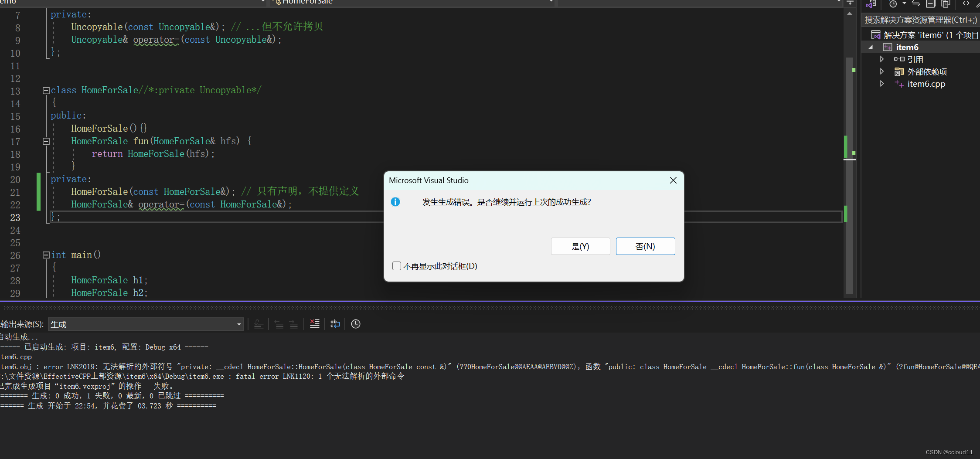
Task: Click the sync with active document icon
Action: (x=916, y=3)
